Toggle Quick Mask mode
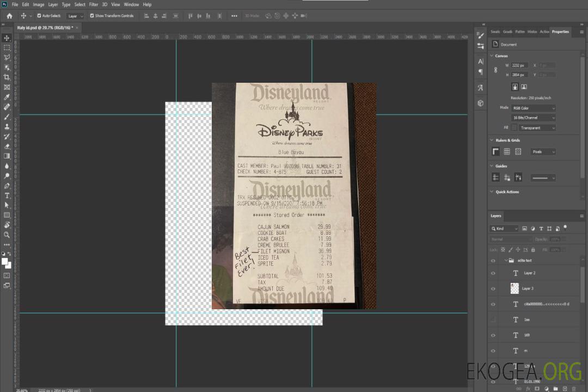588x392 pixels. 7,275
